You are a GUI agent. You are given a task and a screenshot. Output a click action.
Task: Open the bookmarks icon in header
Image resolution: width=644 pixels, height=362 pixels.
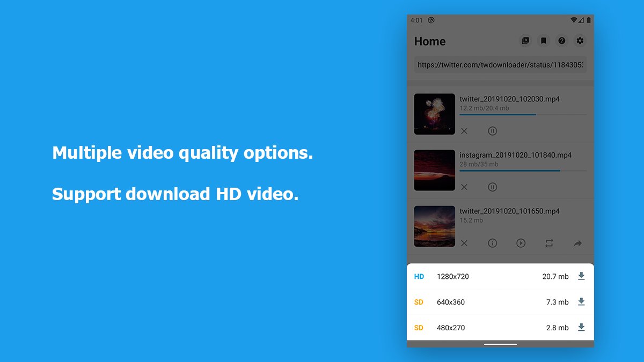tap(544, 41)
